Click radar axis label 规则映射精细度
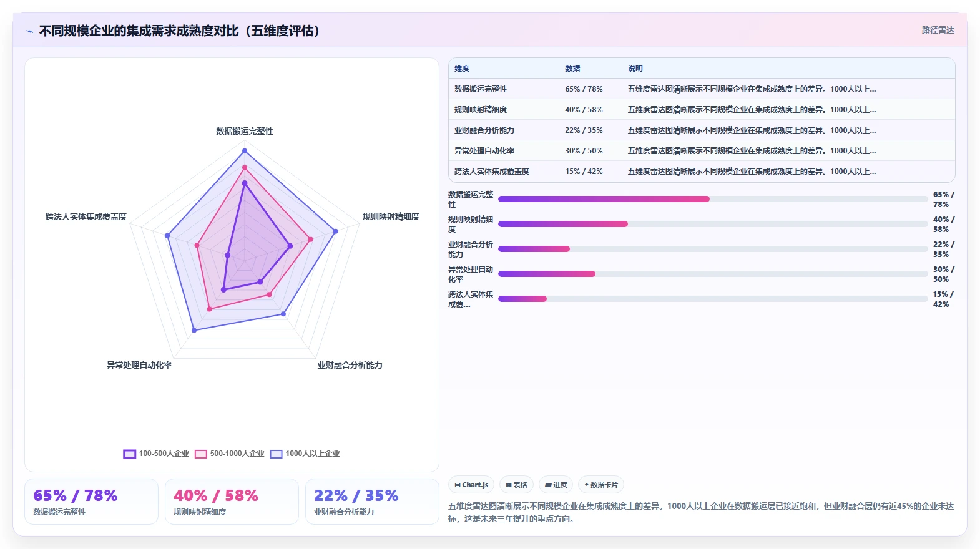 pyautogui.click(x=391, y=216)
